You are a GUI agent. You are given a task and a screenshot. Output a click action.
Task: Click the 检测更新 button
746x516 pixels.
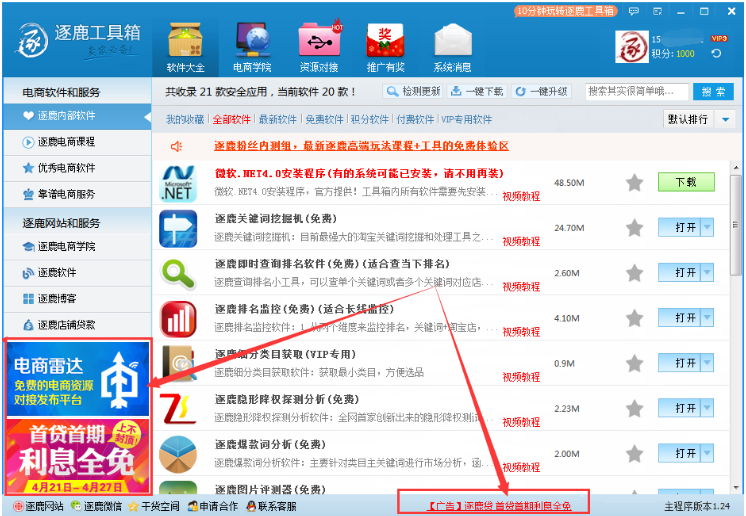(412, 91)
